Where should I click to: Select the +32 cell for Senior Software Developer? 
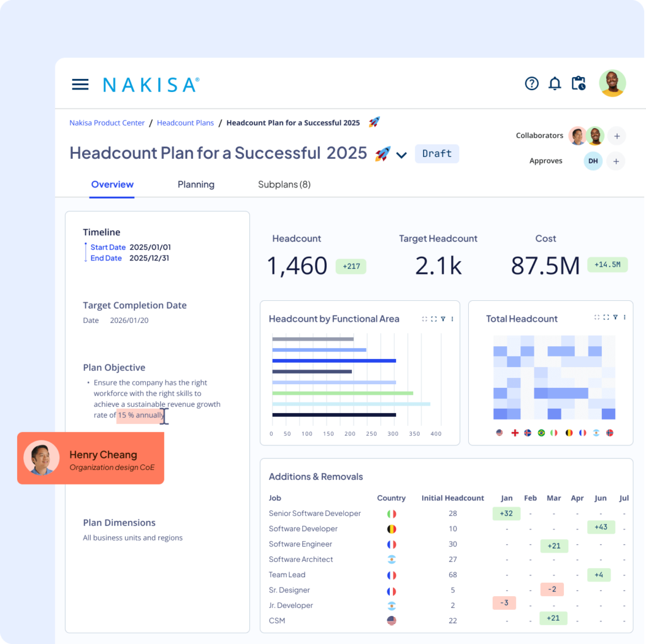507,513
